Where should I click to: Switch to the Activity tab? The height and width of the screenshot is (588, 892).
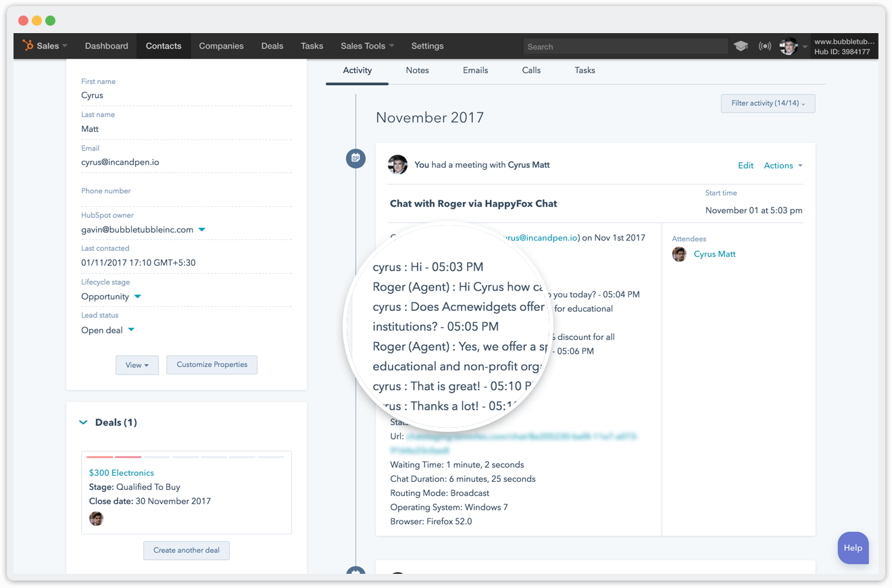[357, 70]
